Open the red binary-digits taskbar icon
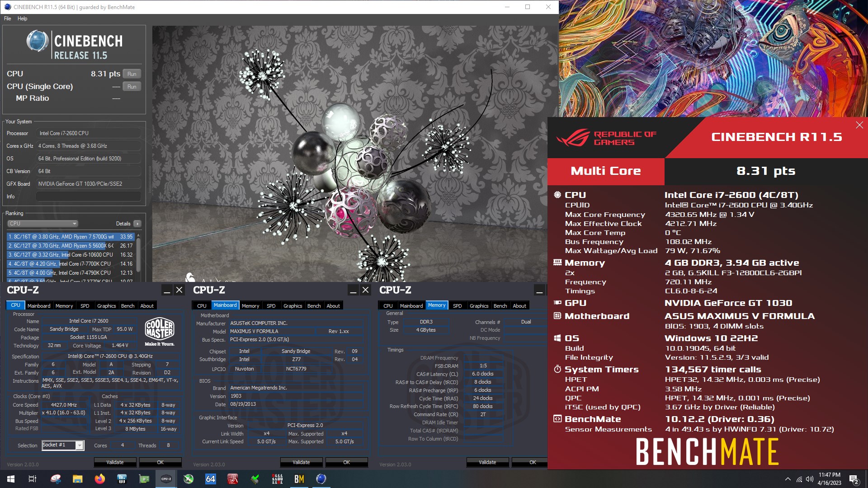Image resolution: width=868 pixels, height=488 pixels. tap(277, 479)
